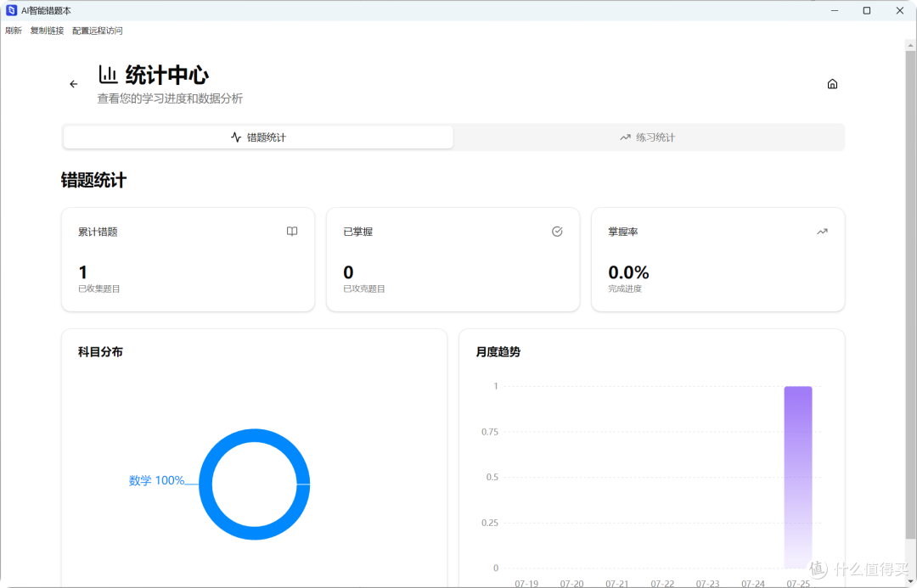Click the book icon in 累计错题 card
The width and height of the screenshot is (917, 588).
(292, 232)
